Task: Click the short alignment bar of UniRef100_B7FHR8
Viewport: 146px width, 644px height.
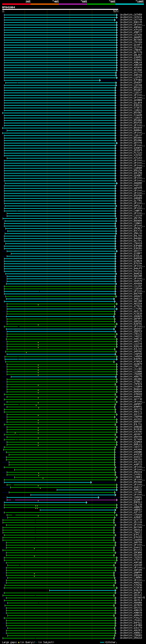Action: [52, 80]
